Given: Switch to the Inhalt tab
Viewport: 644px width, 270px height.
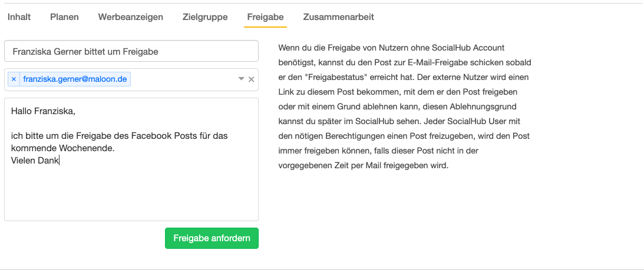Looking at the screenshot, I should 19,17.
